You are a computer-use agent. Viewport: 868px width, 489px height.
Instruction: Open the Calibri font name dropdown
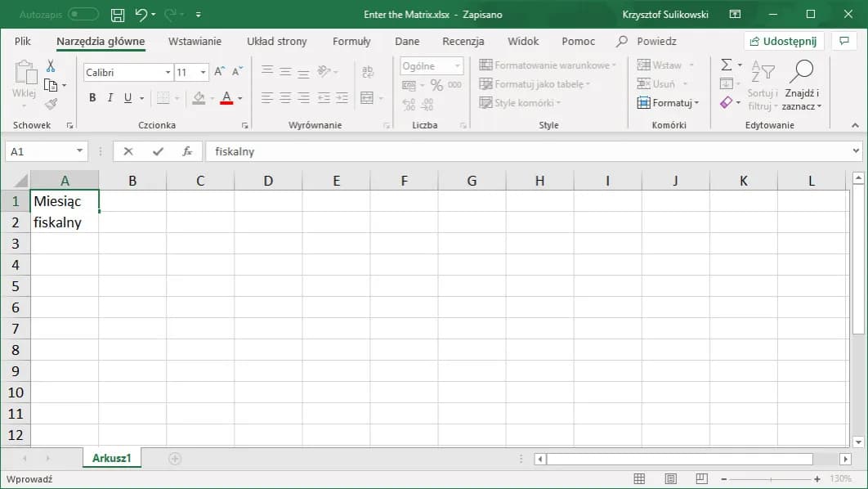click(168, 73)
